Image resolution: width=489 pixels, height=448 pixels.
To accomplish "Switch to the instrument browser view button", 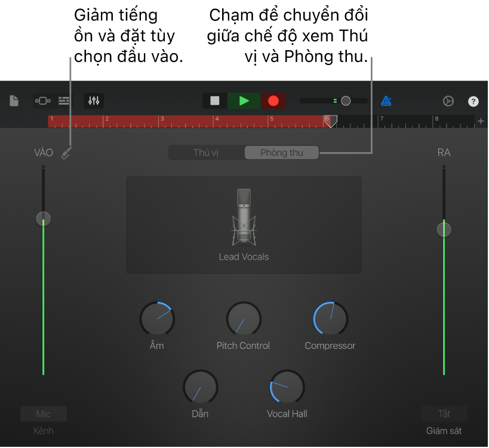I will [43, 101].
